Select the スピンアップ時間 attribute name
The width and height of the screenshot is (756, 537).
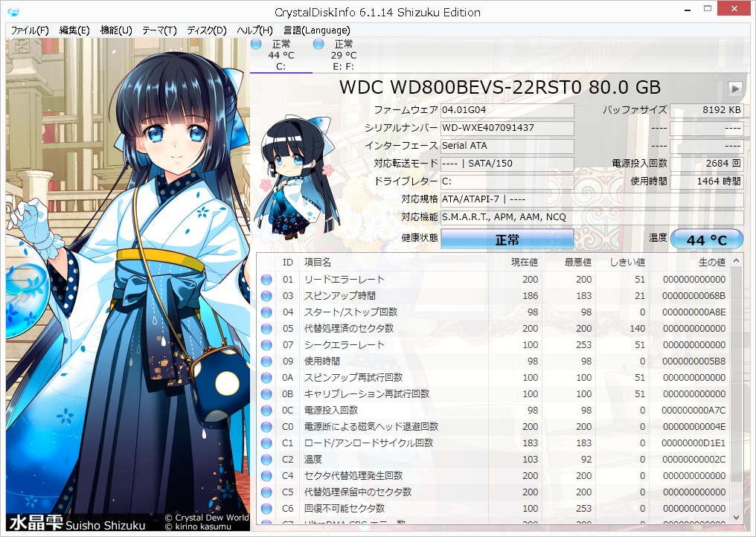(x=339, y=296)
